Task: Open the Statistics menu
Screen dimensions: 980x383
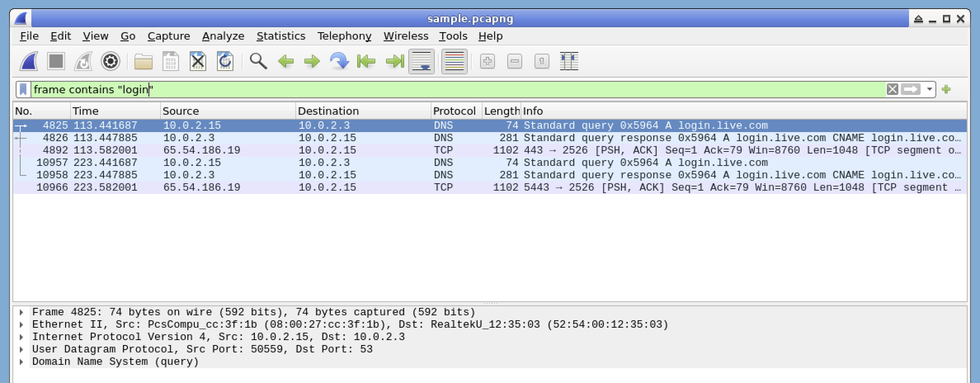Action: click(281, 36)
